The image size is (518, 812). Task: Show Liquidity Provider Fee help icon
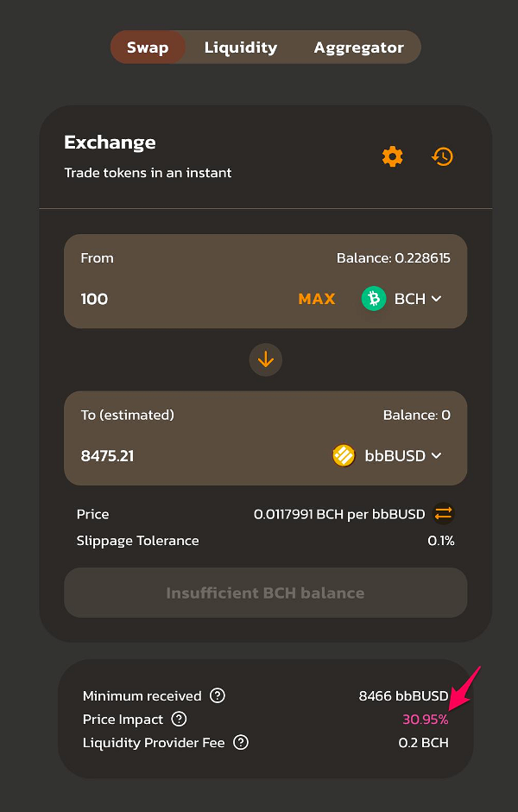point(241,743)
